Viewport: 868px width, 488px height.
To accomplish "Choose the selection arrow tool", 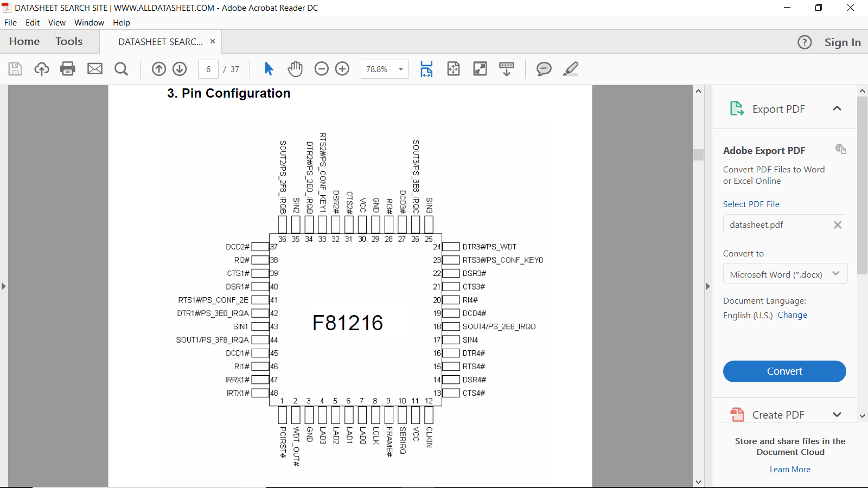I will (x=269, y=69).
